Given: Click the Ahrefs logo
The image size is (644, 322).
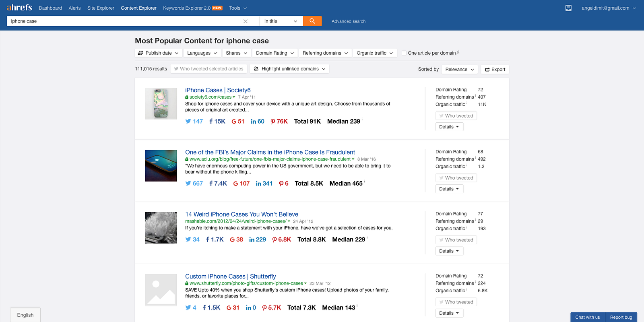Looking at the screenshot, I should coord(19,8).
